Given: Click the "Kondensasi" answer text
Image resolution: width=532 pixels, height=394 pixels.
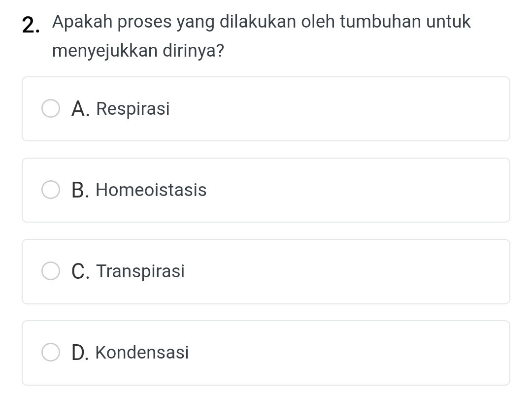Looking at the screenshot, I should (142, 353).
